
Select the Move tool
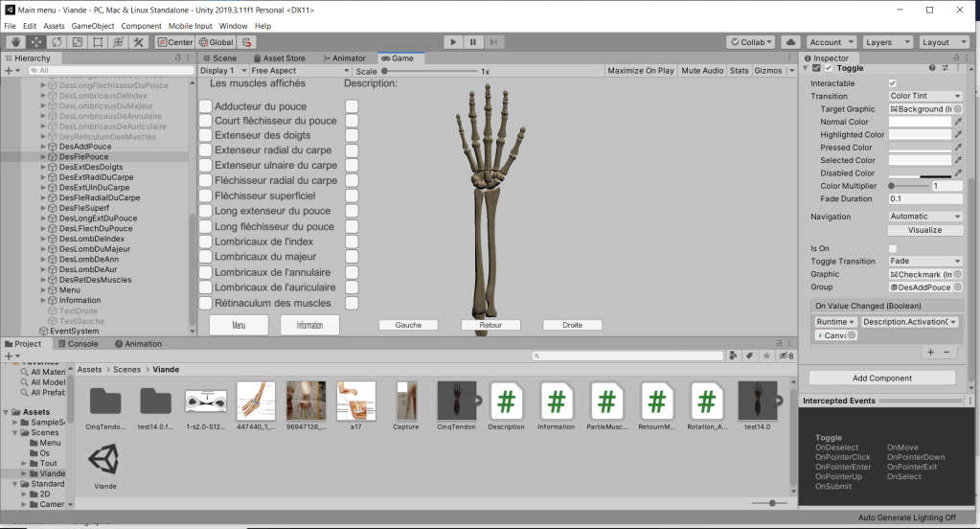click(36, 42)
